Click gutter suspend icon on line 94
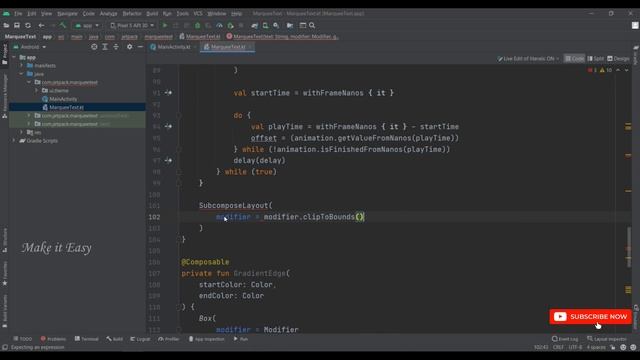 pos(168,127)
